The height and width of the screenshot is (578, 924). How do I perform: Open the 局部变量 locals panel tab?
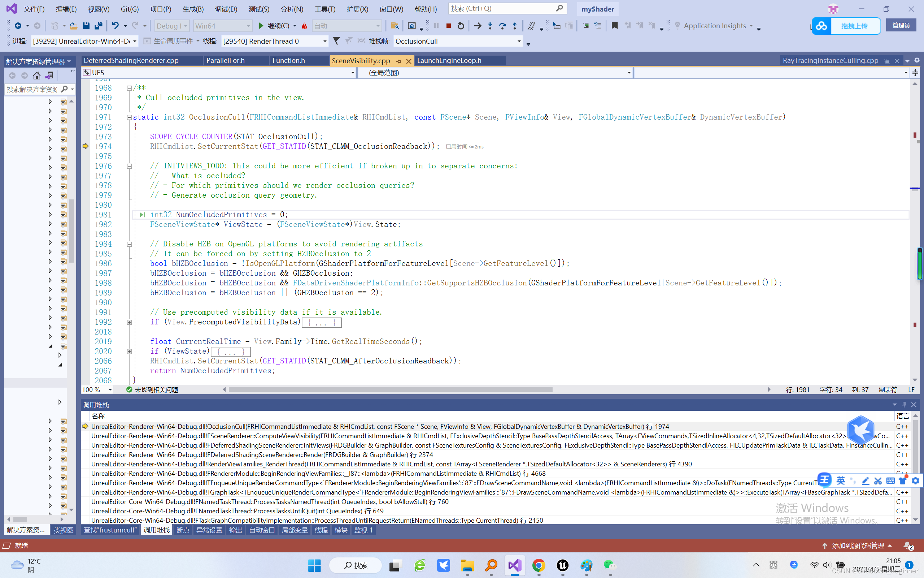[x=295, y=530]
